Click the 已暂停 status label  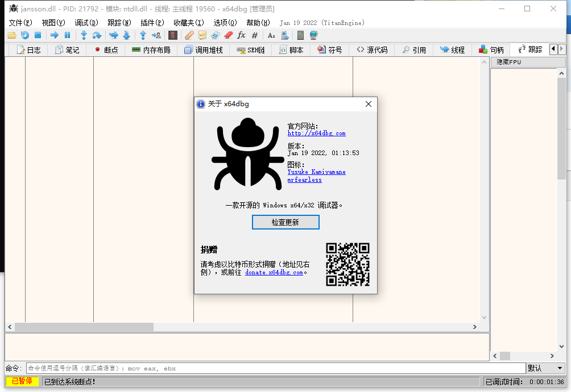[x=22, y=381]
